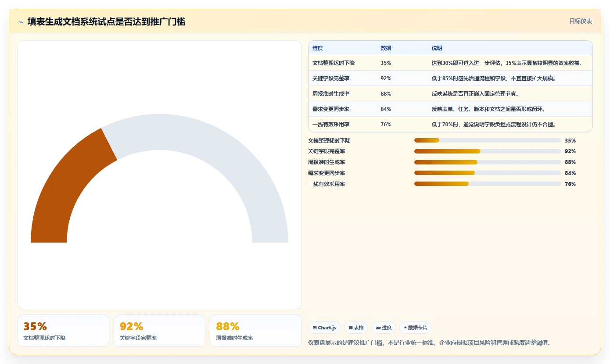Click the 维度 column header
Viewport: 610px width, 364px height.
(x=318, y=48)
